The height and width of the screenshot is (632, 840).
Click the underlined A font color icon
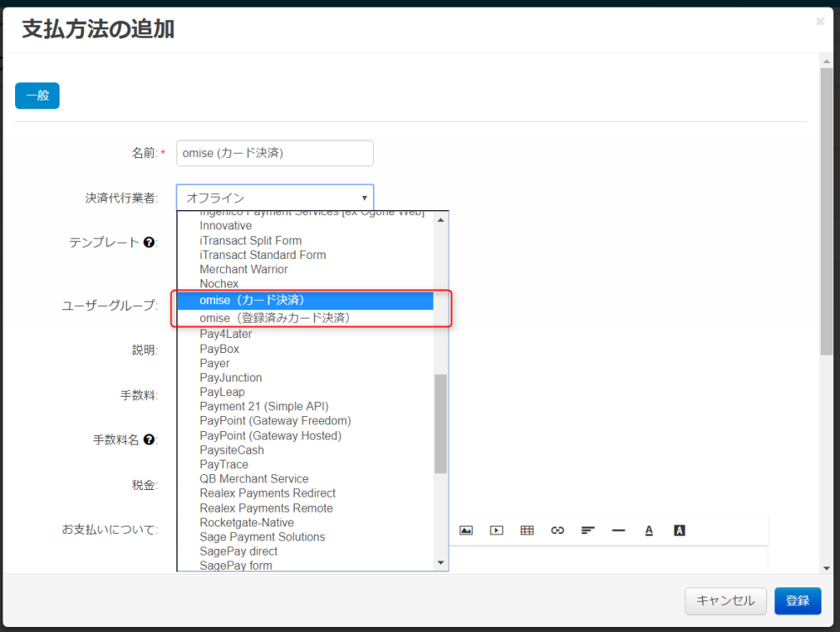(648, 530)
